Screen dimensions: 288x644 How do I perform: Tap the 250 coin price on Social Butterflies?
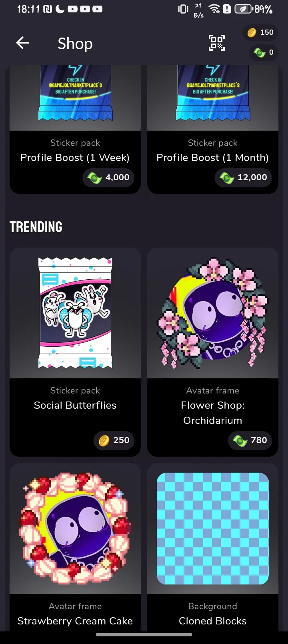coord(114,440)
